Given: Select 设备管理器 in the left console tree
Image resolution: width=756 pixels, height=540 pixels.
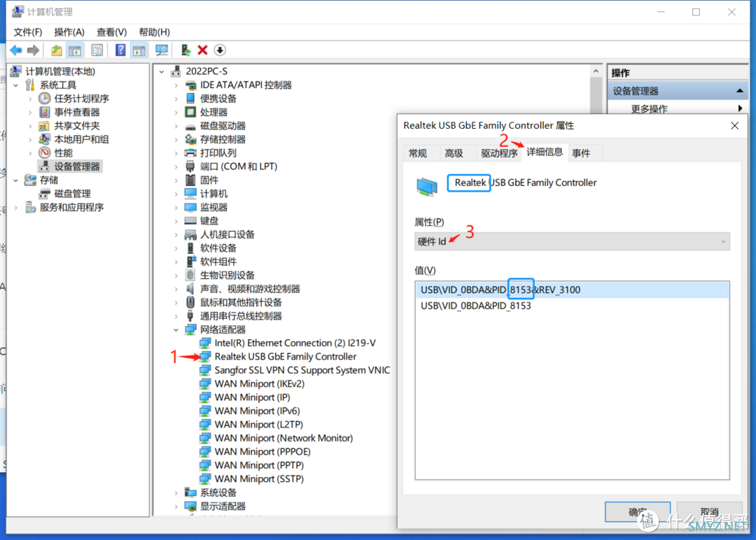Looking at the screenshot, I should 77,166.
